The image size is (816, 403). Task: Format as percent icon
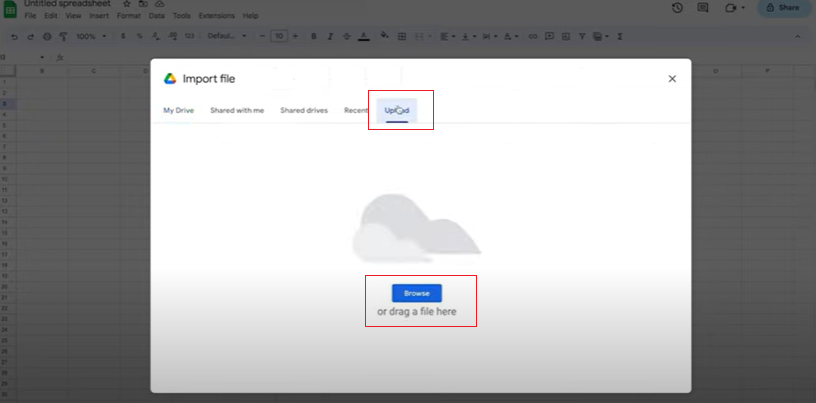coord(139,36)
